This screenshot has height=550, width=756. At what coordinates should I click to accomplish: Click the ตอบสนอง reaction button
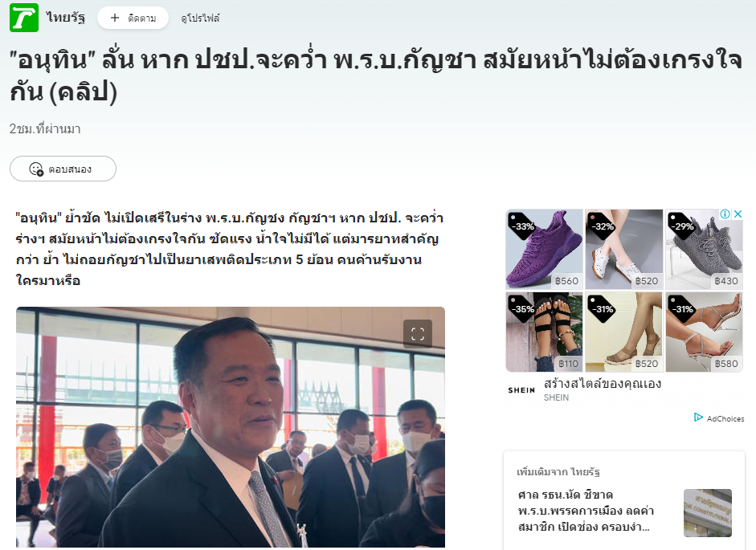(63, 169)
